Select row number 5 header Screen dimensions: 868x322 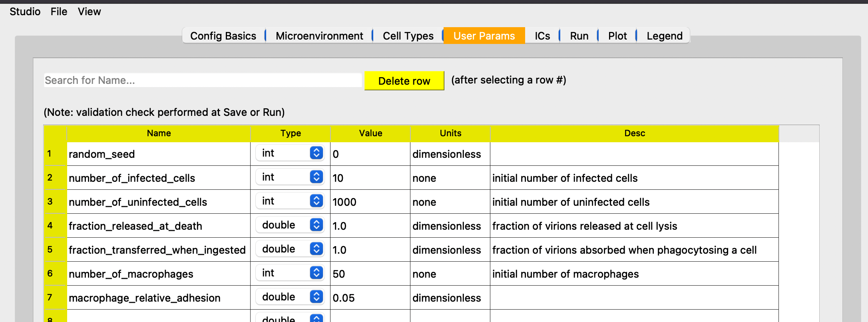tap(55, 249)
